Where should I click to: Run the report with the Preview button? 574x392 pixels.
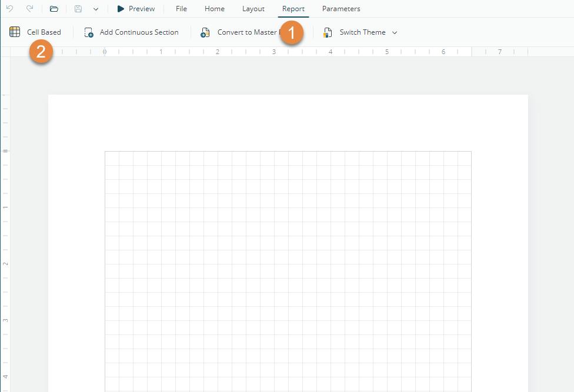coord(136,9)
